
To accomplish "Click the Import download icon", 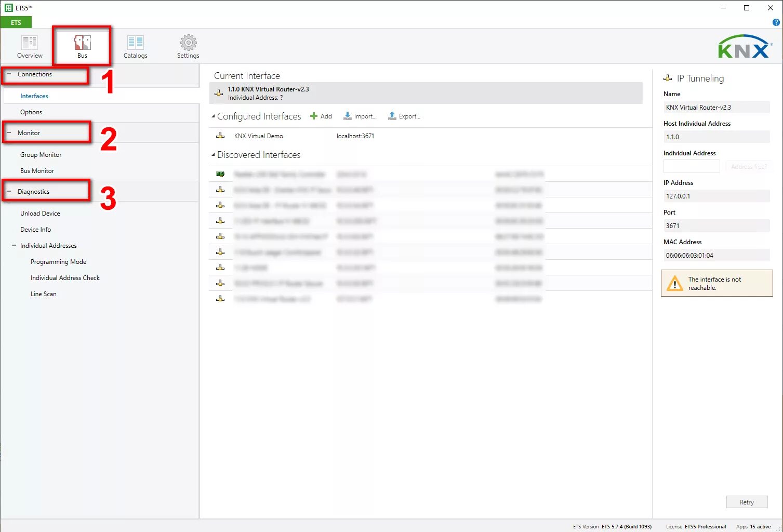I will (x=348, y=116).
